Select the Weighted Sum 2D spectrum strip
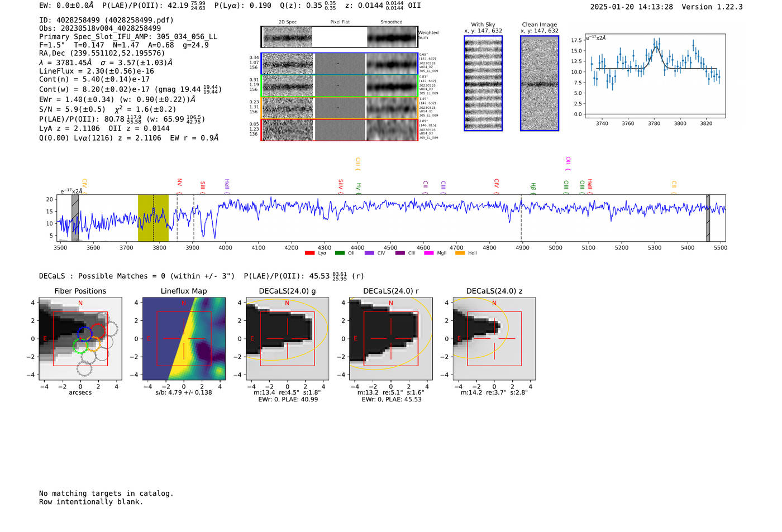The image size is (782, 532). coord(339,37)
